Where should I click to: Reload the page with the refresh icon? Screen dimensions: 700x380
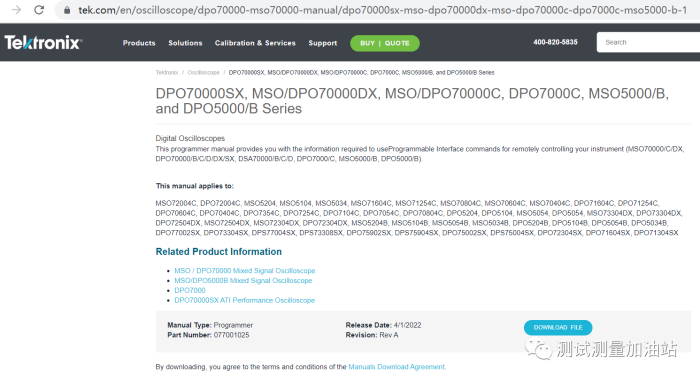pos(39,9)
